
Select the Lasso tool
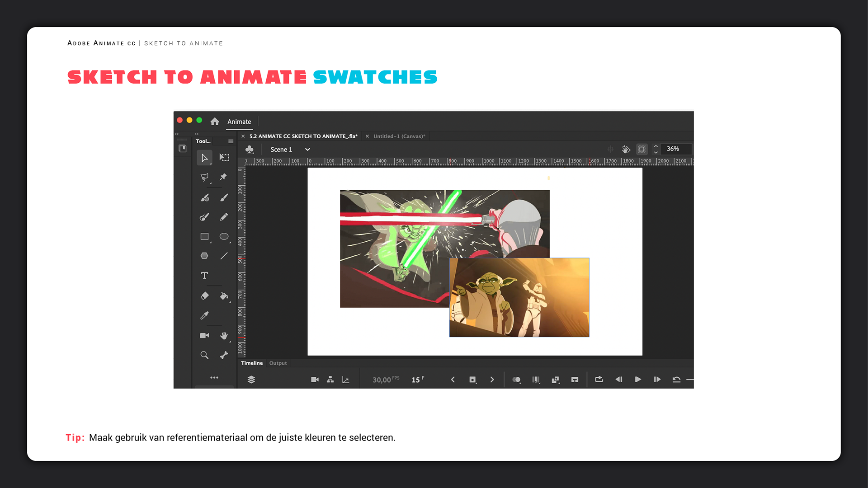204,177
